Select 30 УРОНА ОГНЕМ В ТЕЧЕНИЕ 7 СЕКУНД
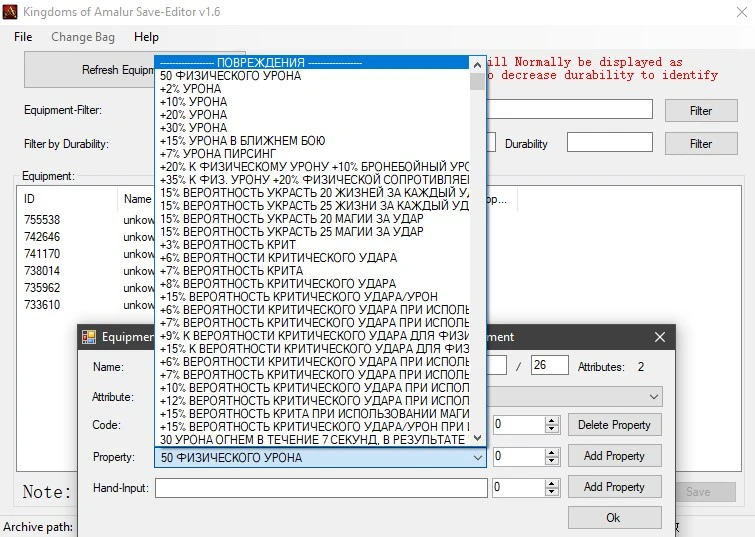755x537 pixels. (x=312, y=440)
